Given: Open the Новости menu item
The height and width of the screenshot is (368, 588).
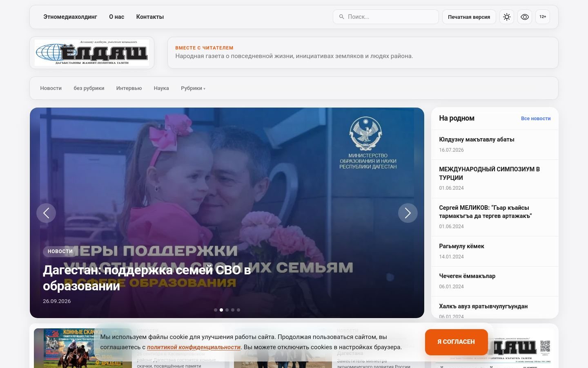Looking at the screenshot, I should pyautogui.click(x=51, y=88).
